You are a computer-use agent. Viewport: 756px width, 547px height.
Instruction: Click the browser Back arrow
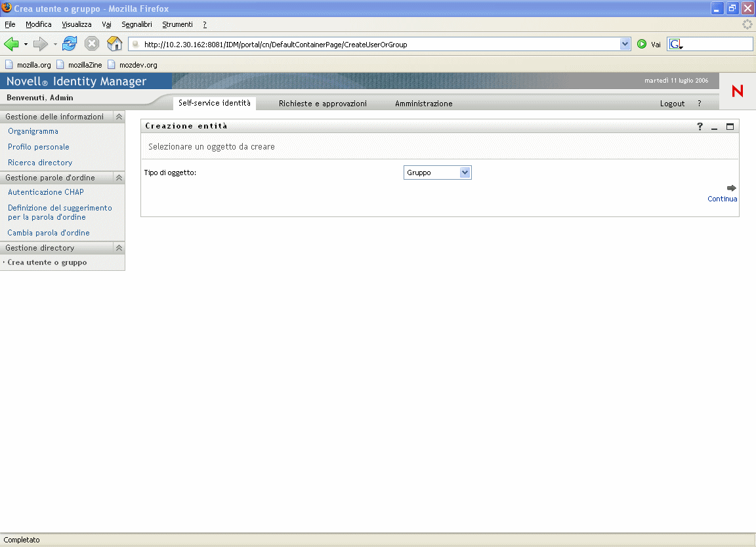(11, 45)
